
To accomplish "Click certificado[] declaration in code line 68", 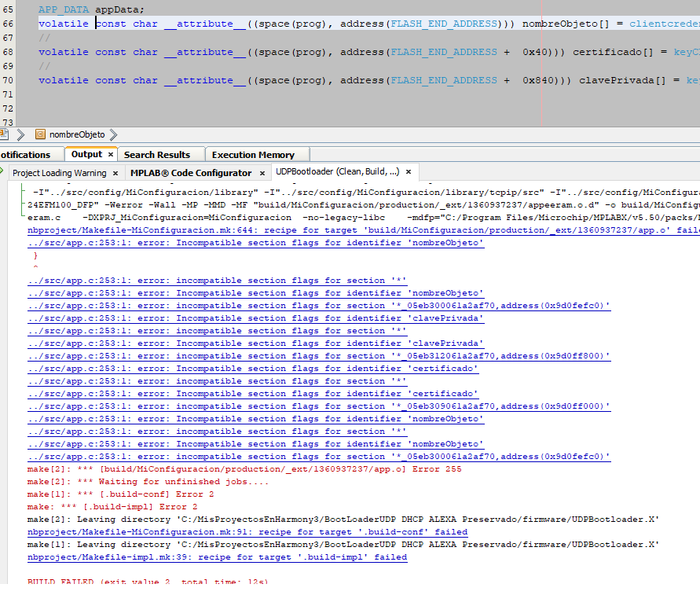I will (x=613, y=52).
